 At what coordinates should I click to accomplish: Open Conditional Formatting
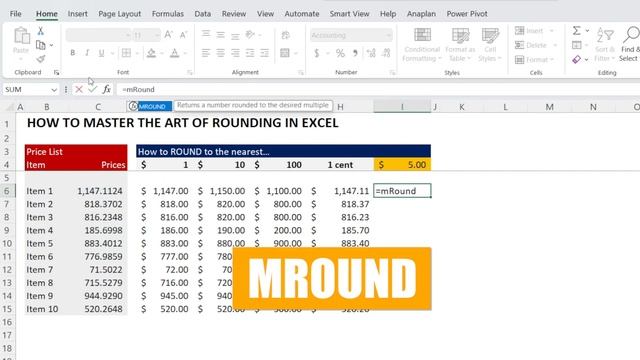422,45
